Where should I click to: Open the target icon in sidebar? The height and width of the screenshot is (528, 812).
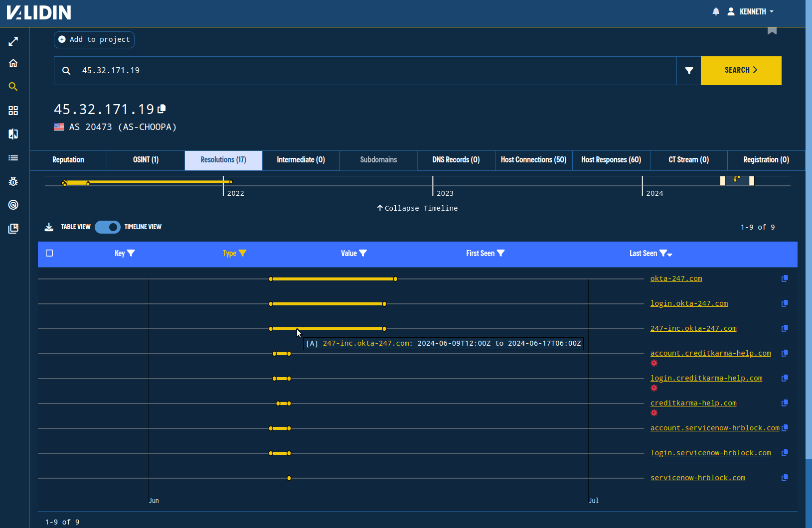13,205
